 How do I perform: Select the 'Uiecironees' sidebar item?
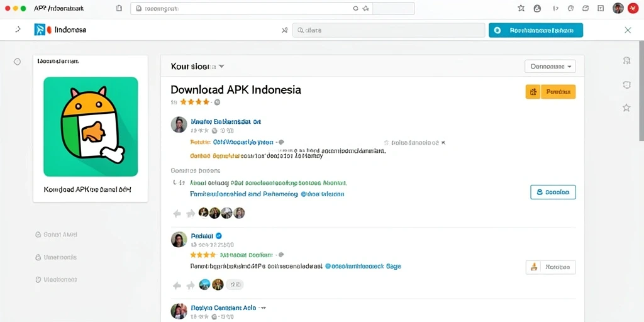pyautogui.click(x=57, y=279)
